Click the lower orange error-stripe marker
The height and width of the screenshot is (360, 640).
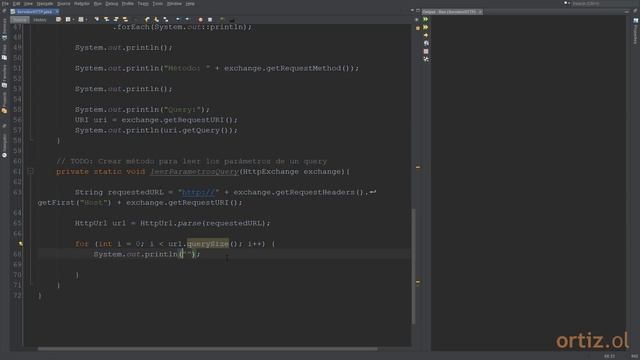(418, 282)
